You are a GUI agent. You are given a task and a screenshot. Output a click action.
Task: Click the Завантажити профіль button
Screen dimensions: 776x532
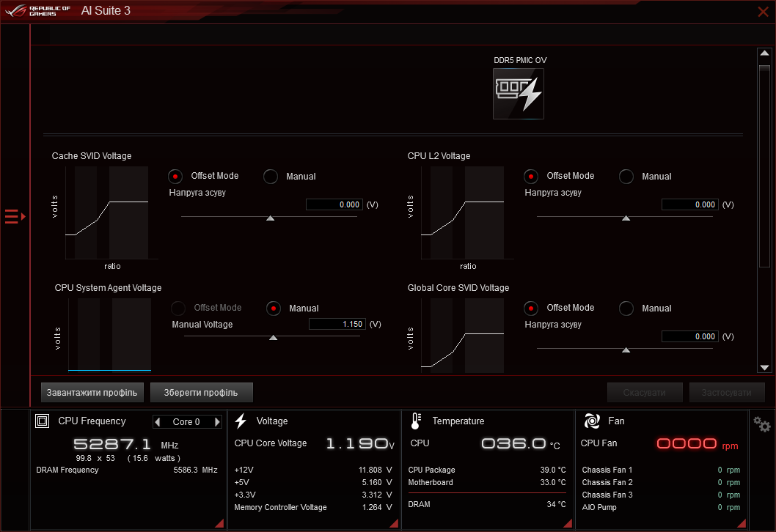(x=92, y=392)
